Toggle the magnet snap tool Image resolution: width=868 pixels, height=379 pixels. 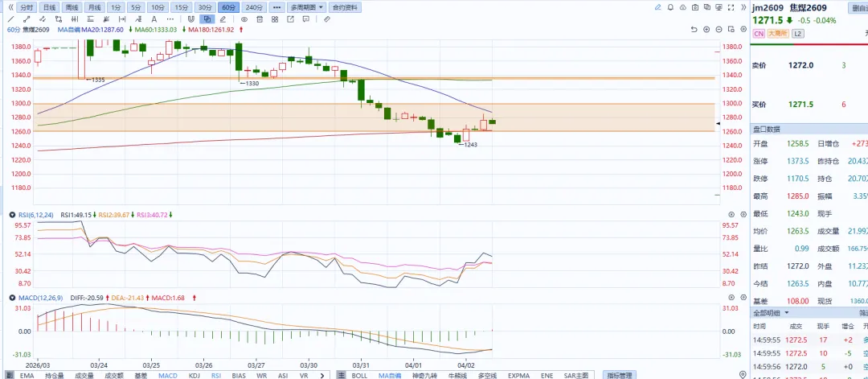pos(191,19)
